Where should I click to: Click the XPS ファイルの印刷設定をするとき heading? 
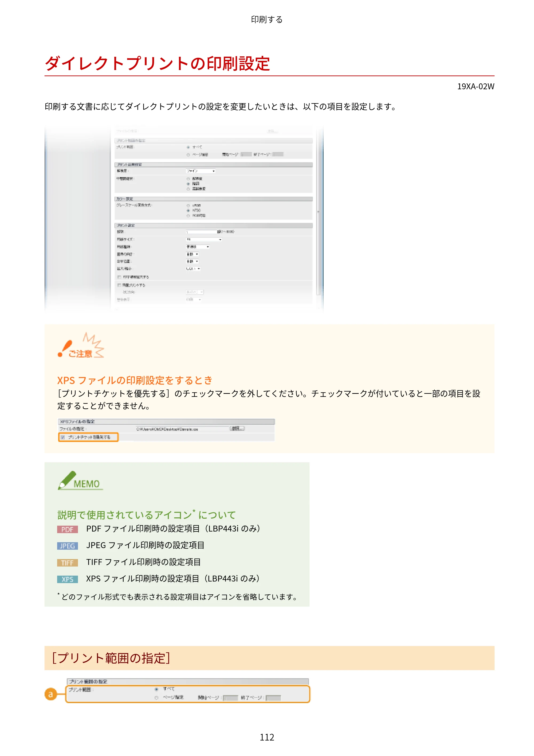(x=135, y=380)
